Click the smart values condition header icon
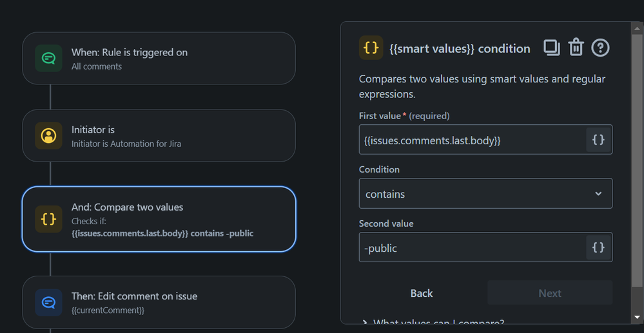 click(371, 48)
